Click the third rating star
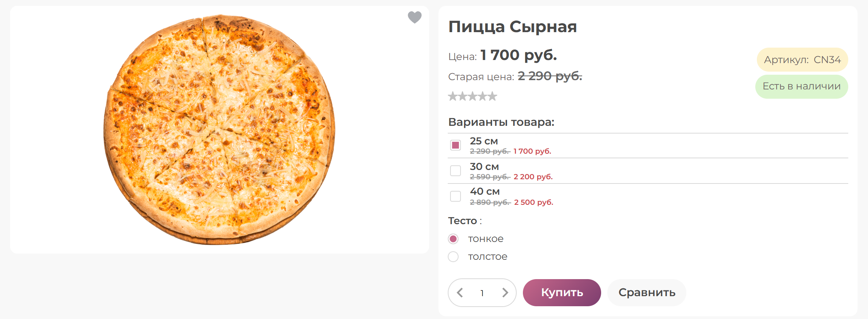Viewport: 868px width, 319px height. click(x=473, y=96)
